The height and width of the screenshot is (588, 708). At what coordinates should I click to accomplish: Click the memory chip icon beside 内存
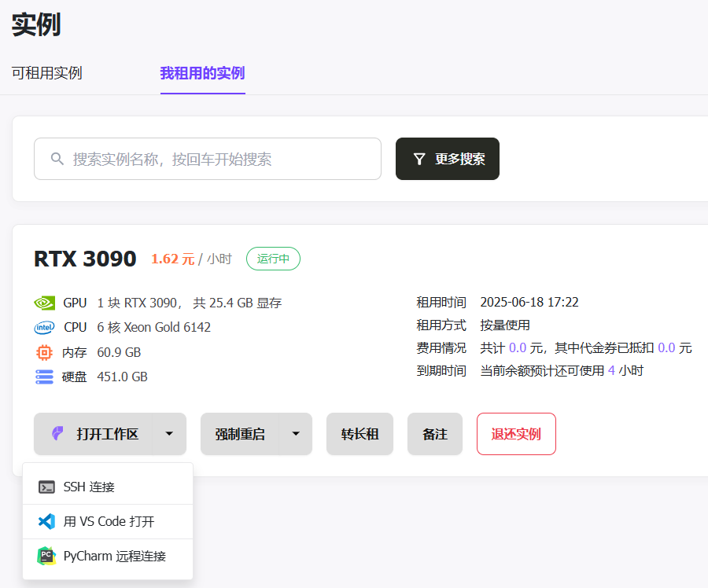tap(43, 352)
